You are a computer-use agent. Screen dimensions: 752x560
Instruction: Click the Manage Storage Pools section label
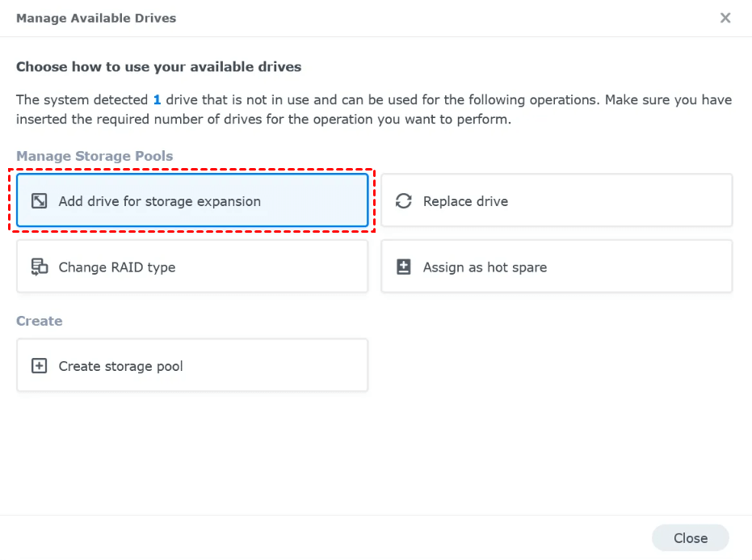point(95,156)
